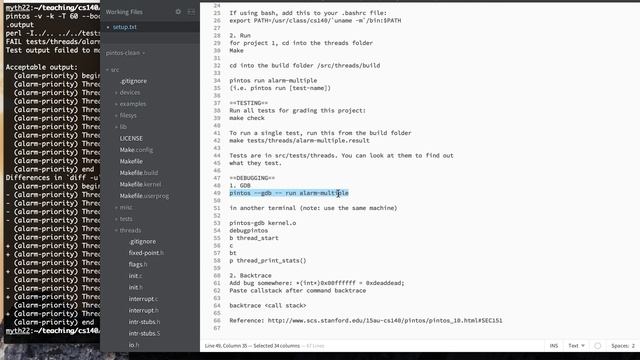Click 'Acceptable output:' in terminal window
The height and width of the screenshot is (360, 640).
[x=41, y=67]
